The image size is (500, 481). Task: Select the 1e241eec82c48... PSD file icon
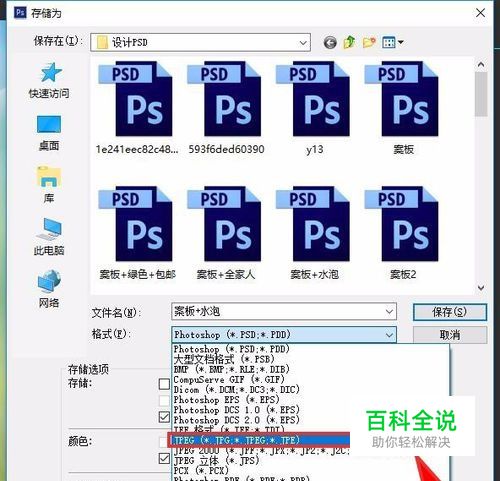click(136, 99)
